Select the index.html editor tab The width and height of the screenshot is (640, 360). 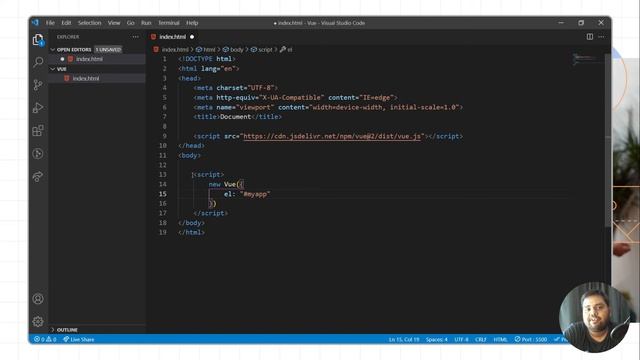[x=173, y=37]
